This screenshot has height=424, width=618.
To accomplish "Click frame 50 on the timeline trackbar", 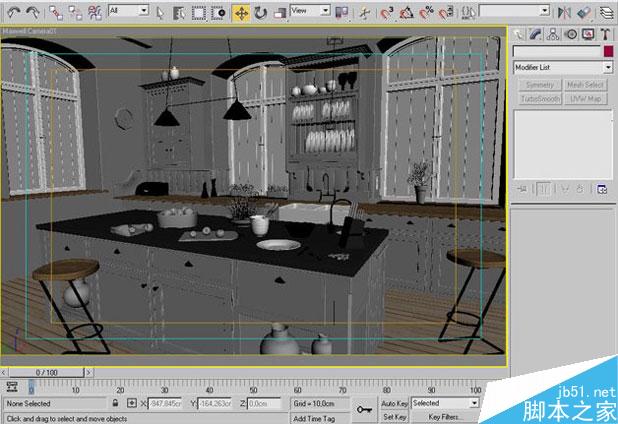I will pos(254,388).
